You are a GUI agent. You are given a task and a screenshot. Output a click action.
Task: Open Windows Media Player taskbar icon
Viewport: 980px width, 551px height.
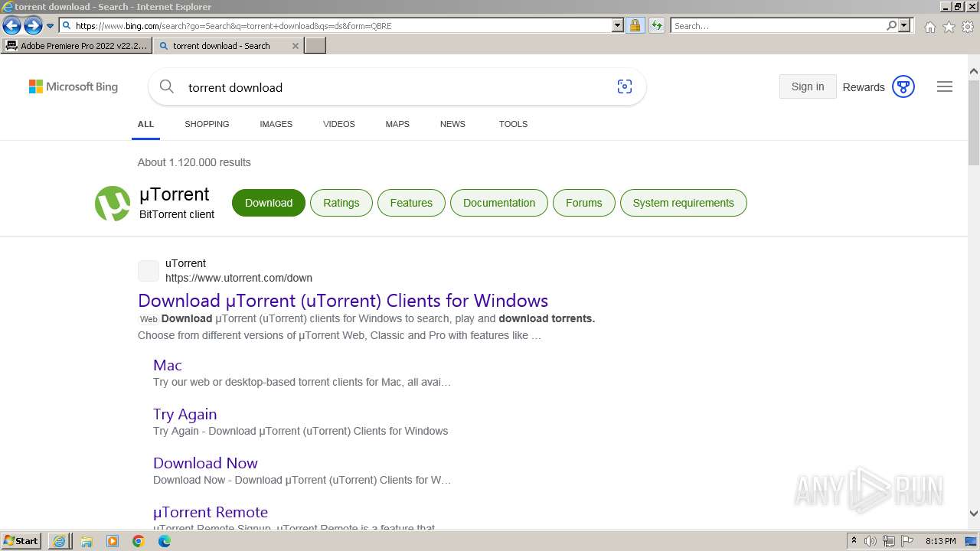pos(113,541)
